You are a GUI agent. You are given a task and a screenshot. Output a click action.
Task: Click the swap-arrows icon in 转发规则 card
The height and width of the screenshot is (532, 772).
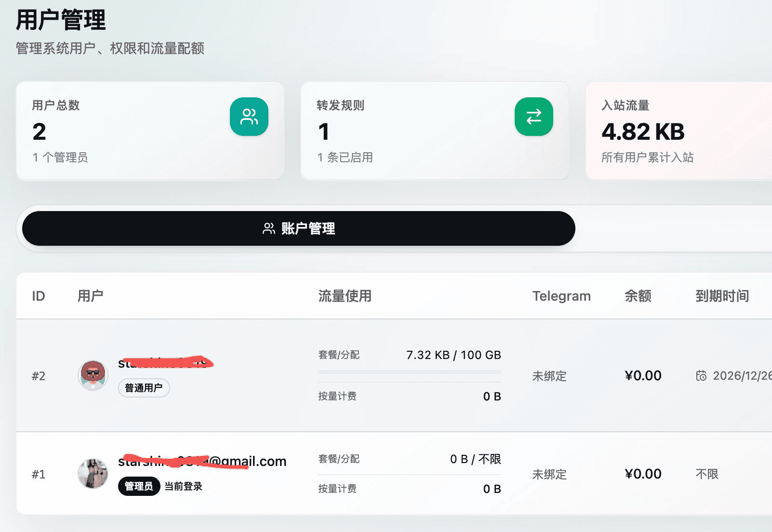[x=534, y=117]
